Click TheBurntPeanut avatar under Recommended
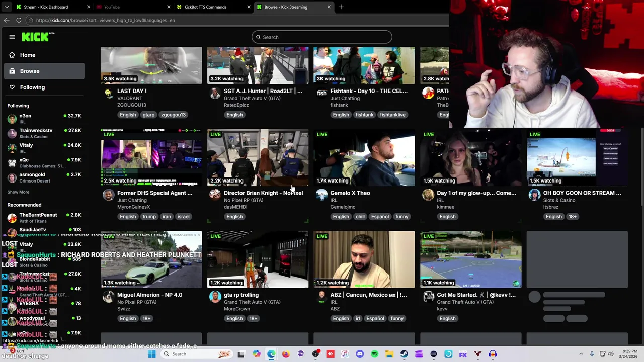The width and height of the screenshot is (644, 362). pos(12,218)
